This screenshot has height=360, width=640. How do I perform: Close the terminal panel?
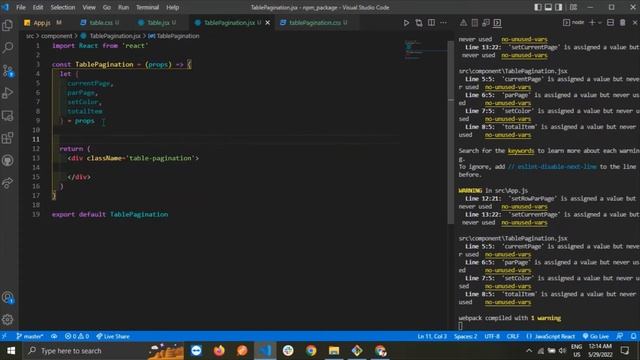[x=635, y=23]
